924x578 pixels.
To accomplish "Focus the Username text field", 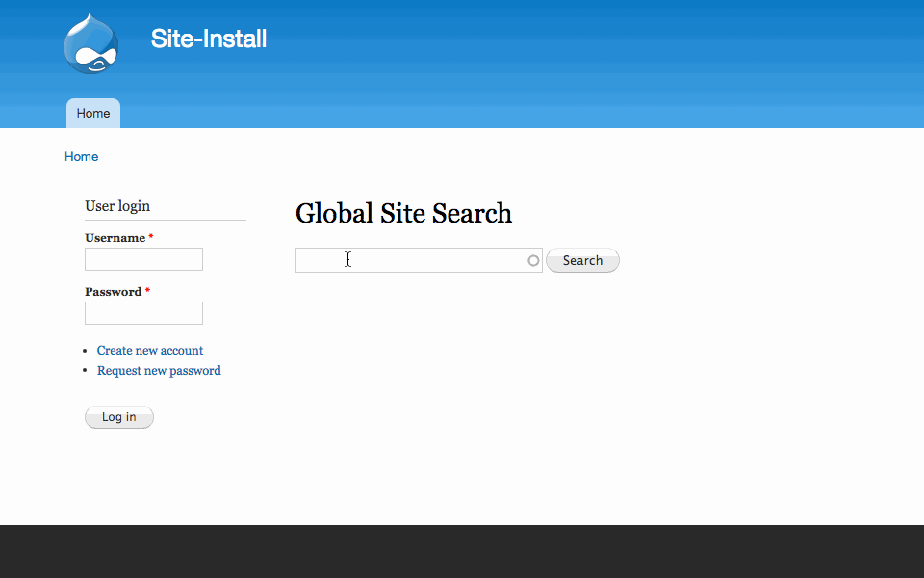I will (143, 259).
